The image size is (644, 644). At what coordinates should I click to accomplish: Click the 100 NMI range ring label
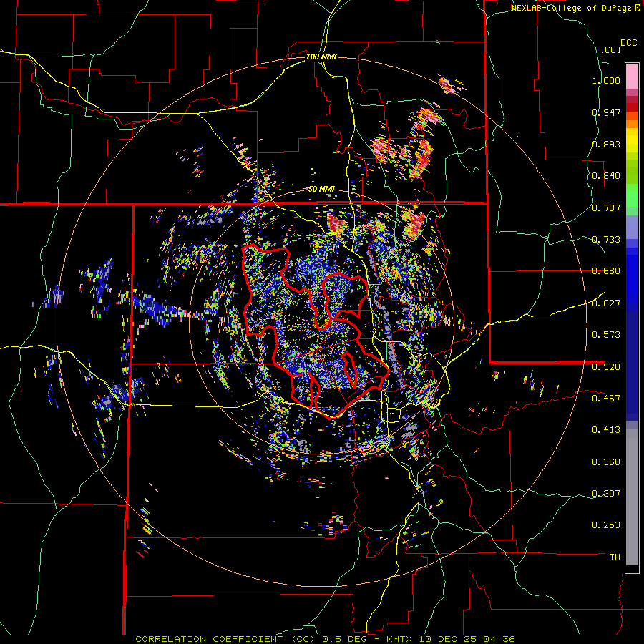click(x=321, y=57)
